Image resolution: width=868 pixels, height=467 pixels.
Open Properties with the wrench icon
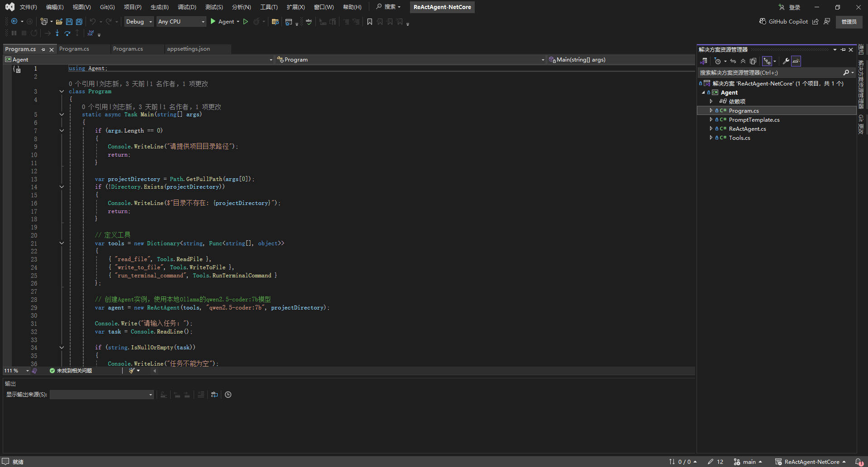pos(786,61)
